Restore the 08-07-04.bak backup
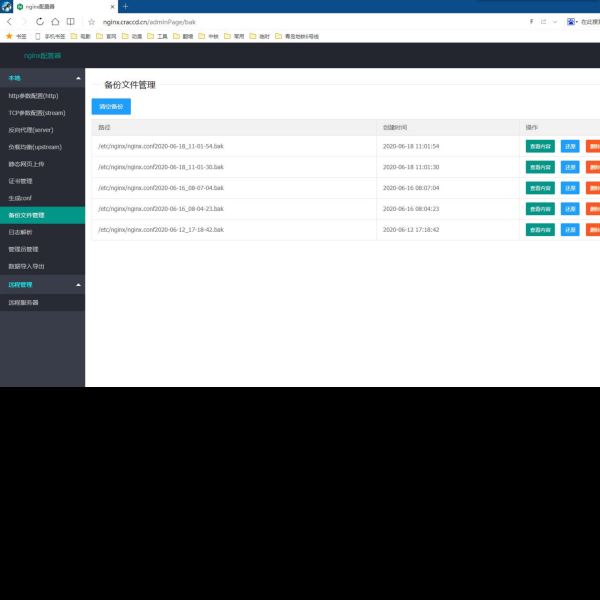This screenshot has width=600, height=600. click(570, 188)
